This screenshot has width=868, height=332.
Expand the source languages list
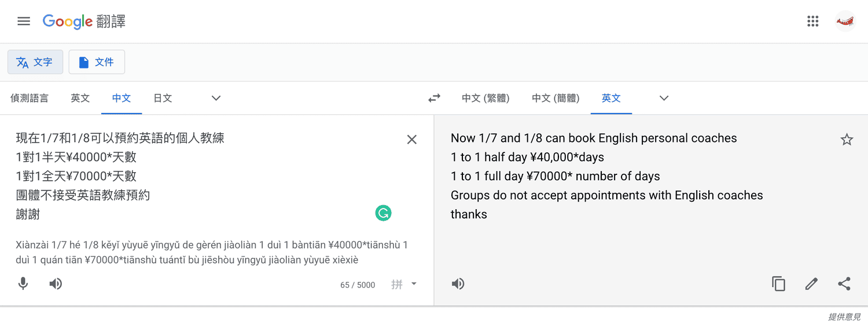pyautogui.click(x=216, y=98)
